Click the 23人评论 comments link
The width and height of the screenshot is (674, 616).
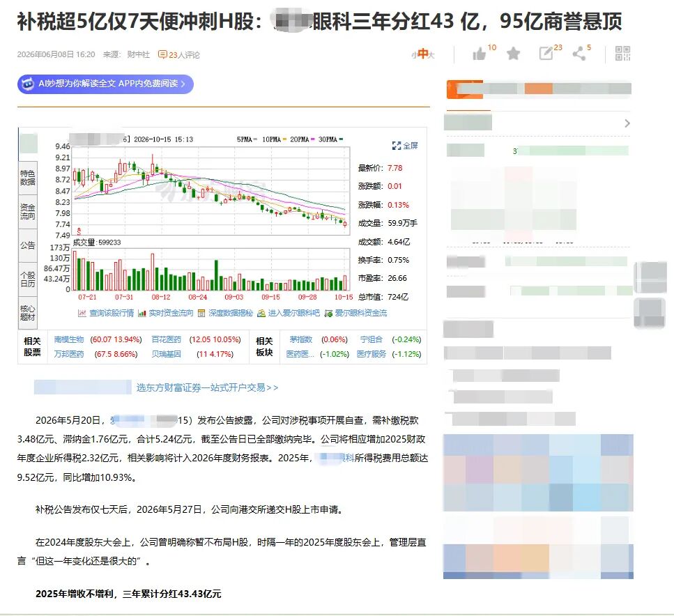pyautogui.click(x=179, y=54)
